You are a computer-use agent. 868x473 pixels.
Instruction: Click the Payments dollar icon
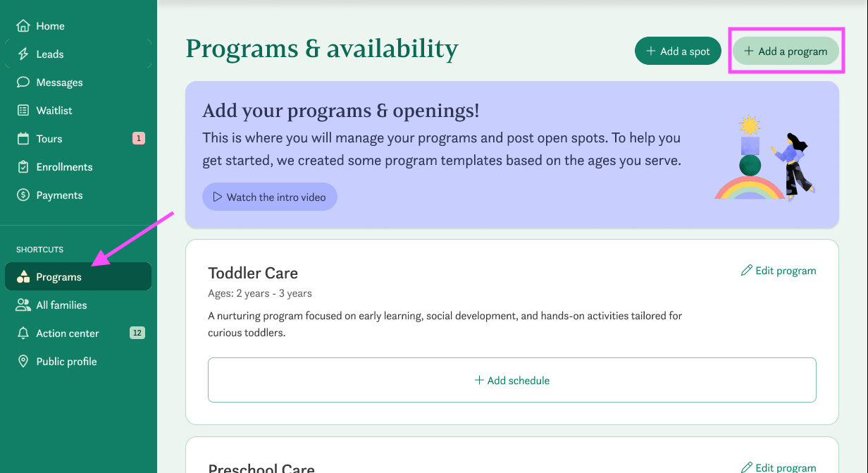23,195
